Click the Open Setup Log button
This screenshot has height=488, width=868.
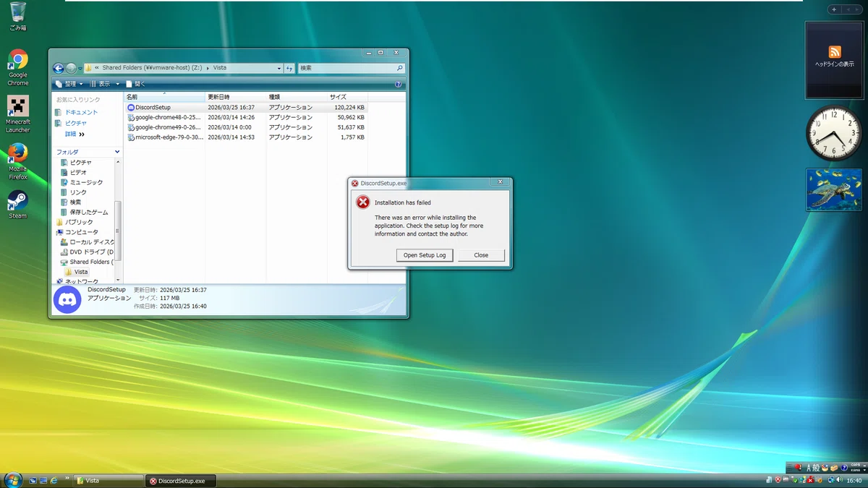pyautogui.click(x=425, y=255)
